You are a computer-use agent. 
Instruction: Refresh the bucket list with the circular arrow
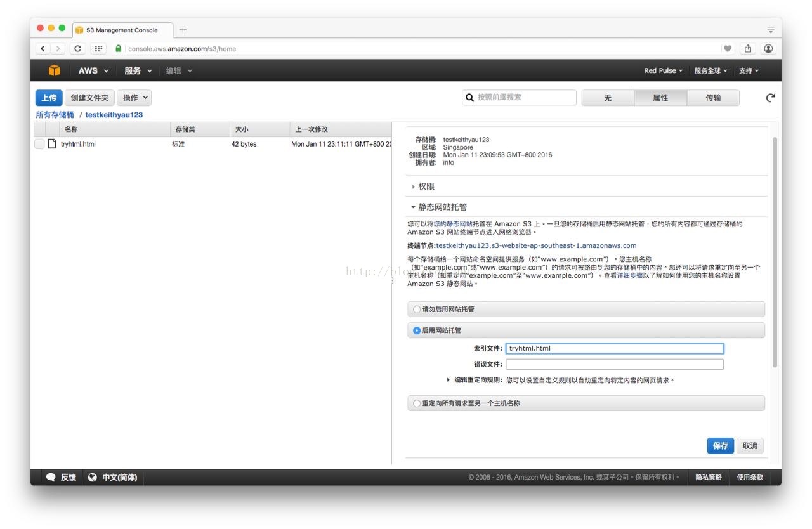pos(770,98)
